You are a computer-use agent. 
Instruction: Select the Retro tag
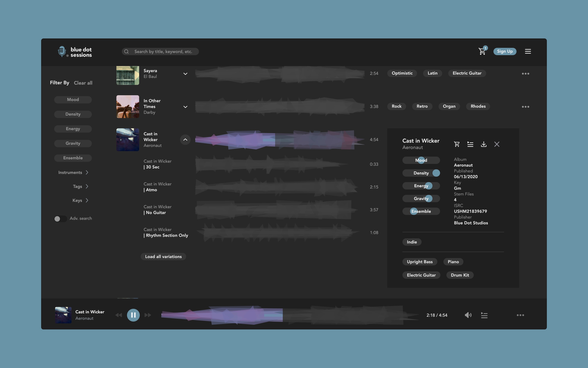tap(422, 106)
